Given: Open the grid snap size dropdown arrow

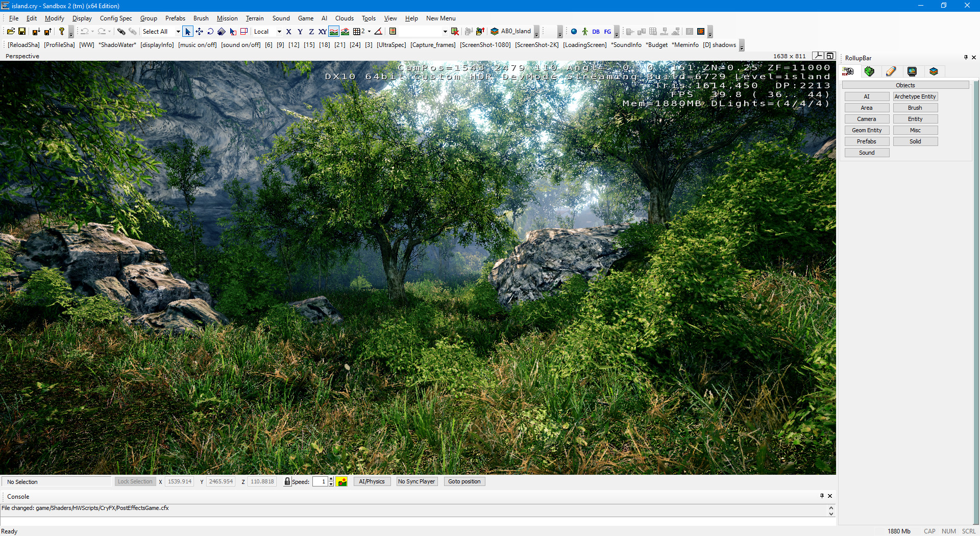Looking at the screenshot, I should pos(369,32).
